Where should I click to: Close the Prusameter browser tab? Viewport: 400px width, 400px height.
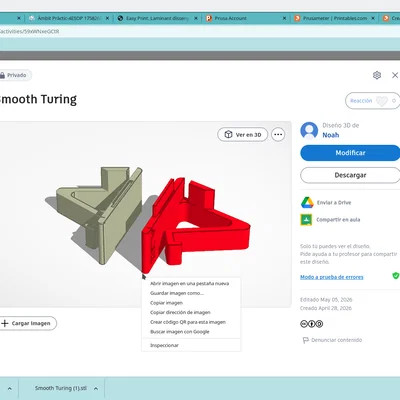click(373, 18)
